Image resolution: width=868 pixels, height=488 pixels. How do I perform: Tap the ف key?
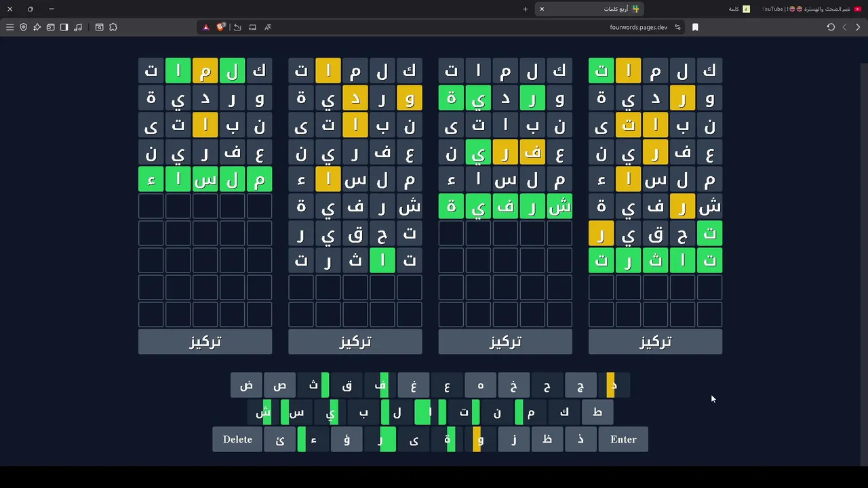(380, 385)
